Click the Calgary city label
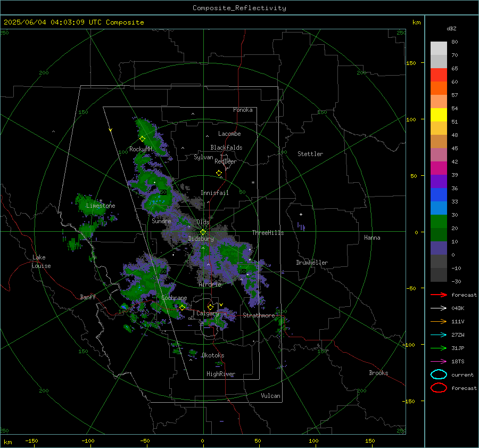Image resolution: width=479 pixels, height=448 pixels. coord(208,313)
